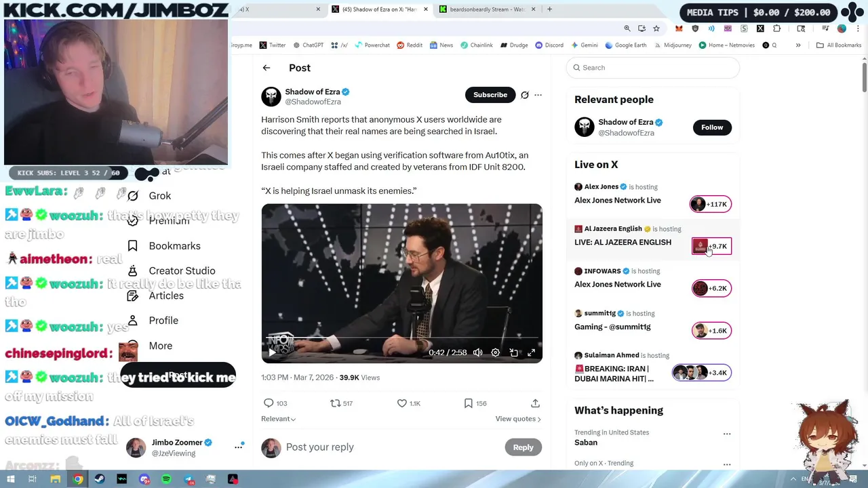Screen dimensions: 868x488
Task: Open ChatGPT bookmark
Action: (x=308, y=45)
